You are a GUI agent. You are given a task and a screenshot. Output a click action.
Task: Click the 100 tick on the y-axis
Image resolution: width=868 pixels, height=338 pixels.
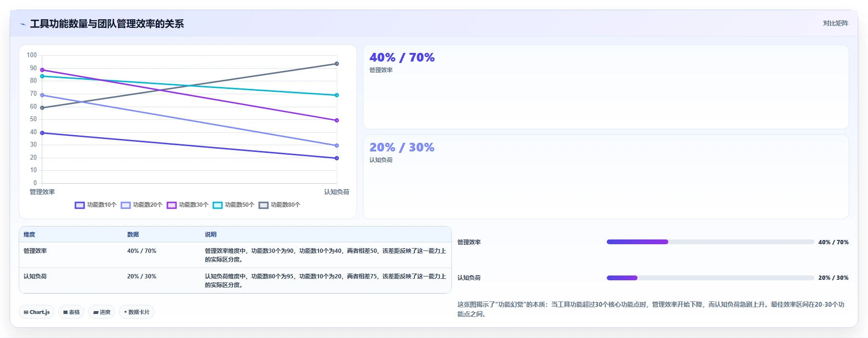tap(32, 55)
